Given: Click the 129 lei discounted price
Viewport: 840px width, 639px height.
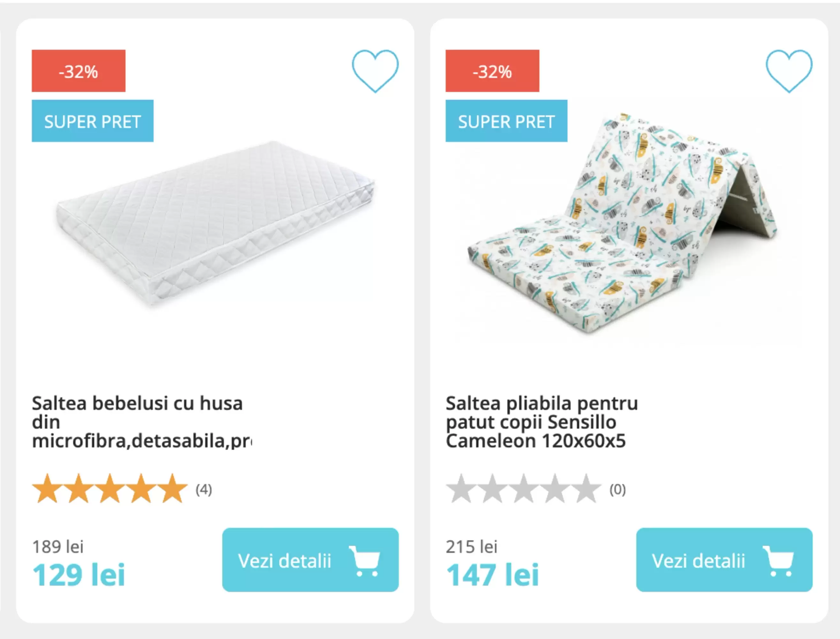Looking at the screenshot, I should pyautogui.click(x=79, y=575).
